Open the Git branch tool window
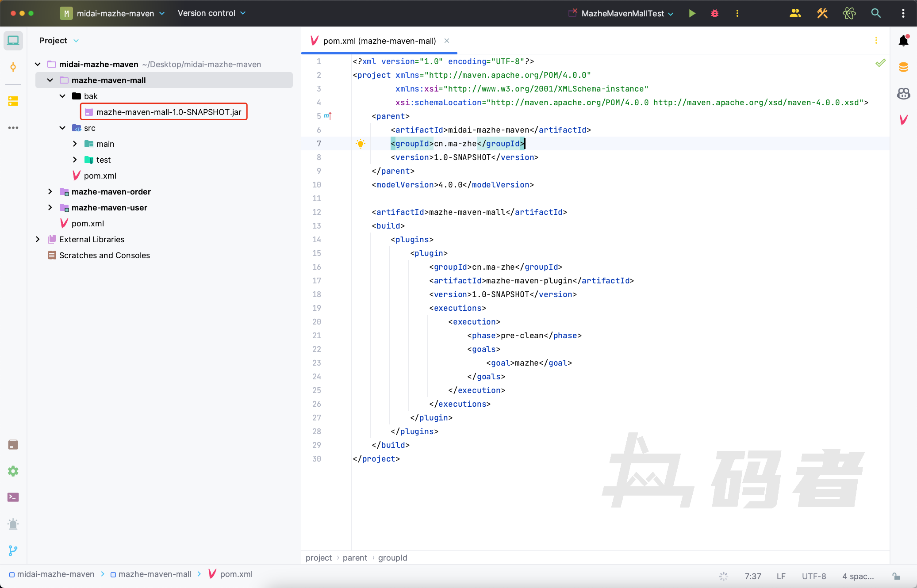 (13, 550)
